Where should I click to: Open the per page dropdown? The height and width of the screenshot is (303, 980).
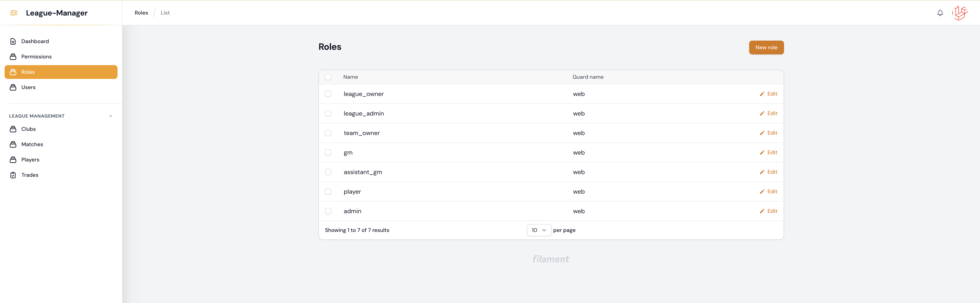point(538,230)
